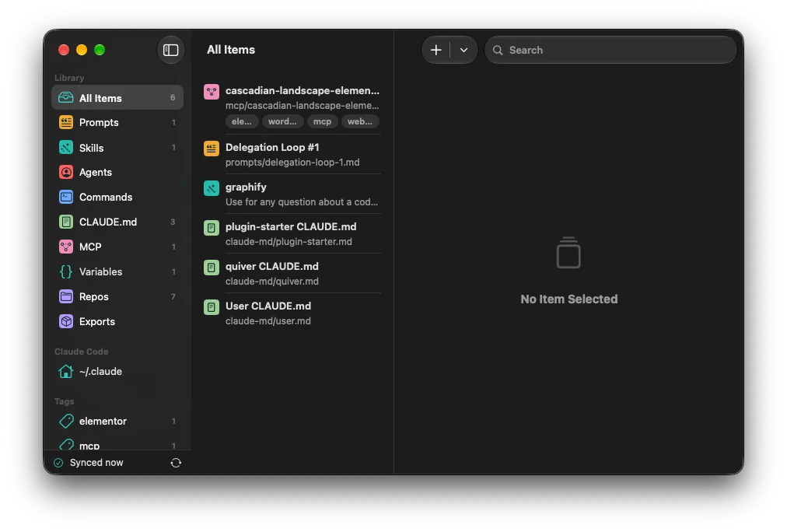Click the path claude-md/user.md

click(268, 320)
